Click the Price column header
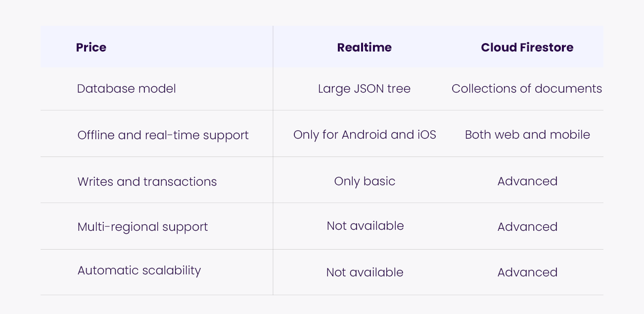644x314 pixels. [x=91, y=48]
